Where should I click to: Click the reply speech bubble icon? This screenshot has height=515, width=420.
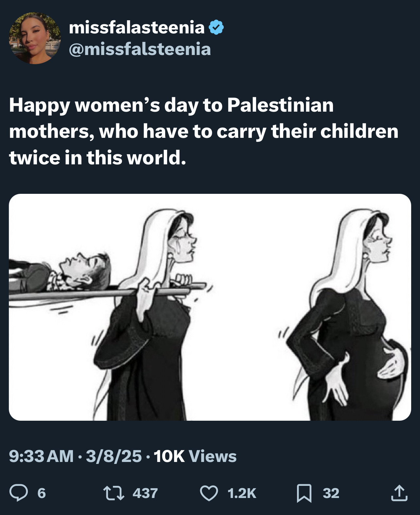[x=18, y=493]
